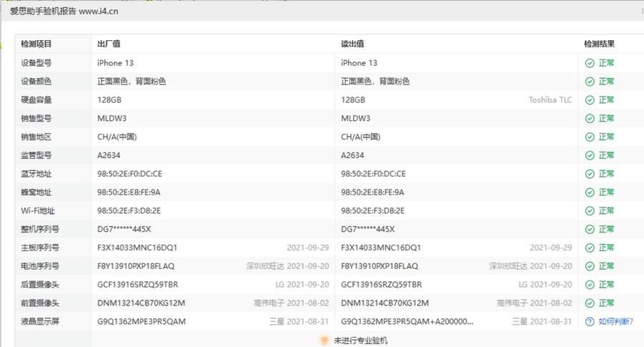Viewport: 644px width, 347px height.
Task: Click the green check icon for 硬盘容量 row
Action: click(x=590, y=99)
